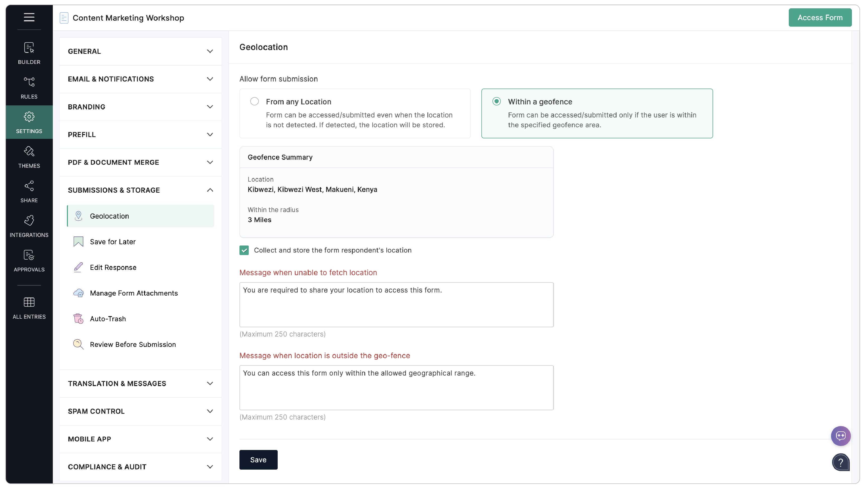Uncheck collect and store respondent's location
Screen dimensions: 868x494
[244, 250]
